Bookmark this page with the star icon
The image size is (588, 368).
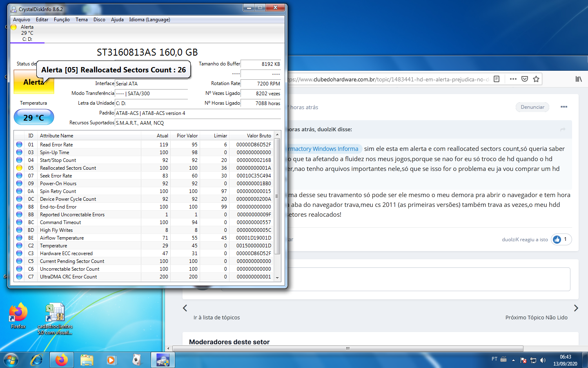[536, 79]
